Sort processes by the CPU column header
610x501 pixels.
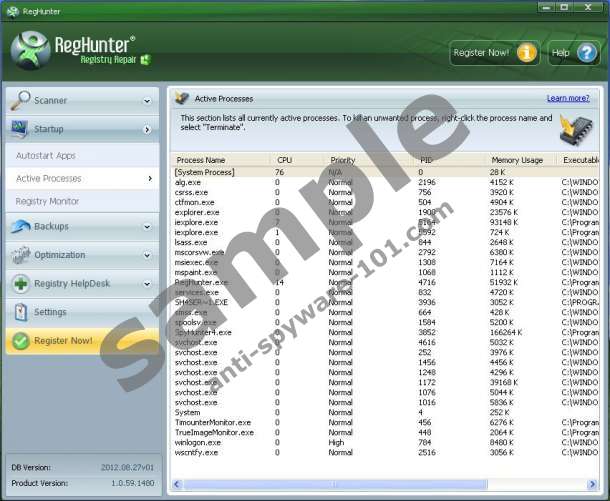[284, 160]
